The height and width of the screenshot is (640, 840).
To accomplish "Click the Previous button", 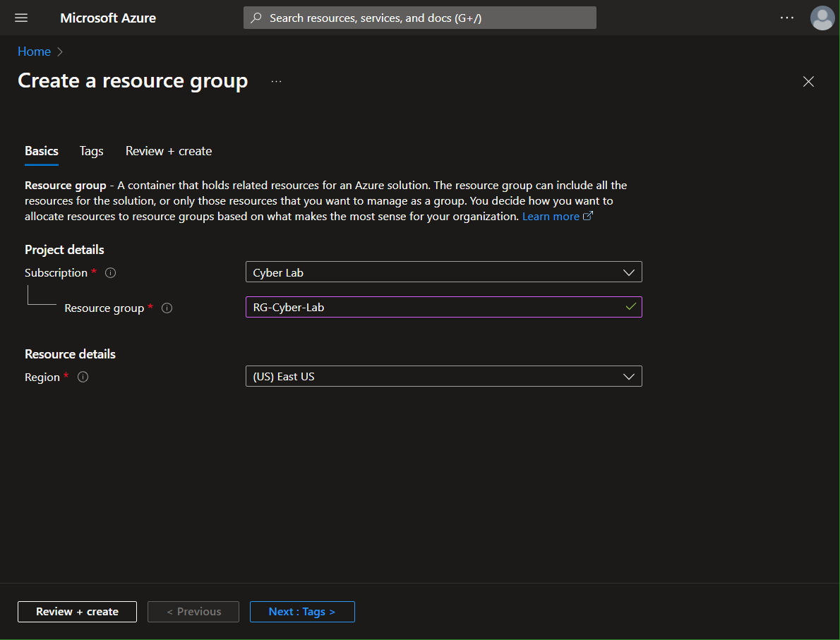I will 193,612.
